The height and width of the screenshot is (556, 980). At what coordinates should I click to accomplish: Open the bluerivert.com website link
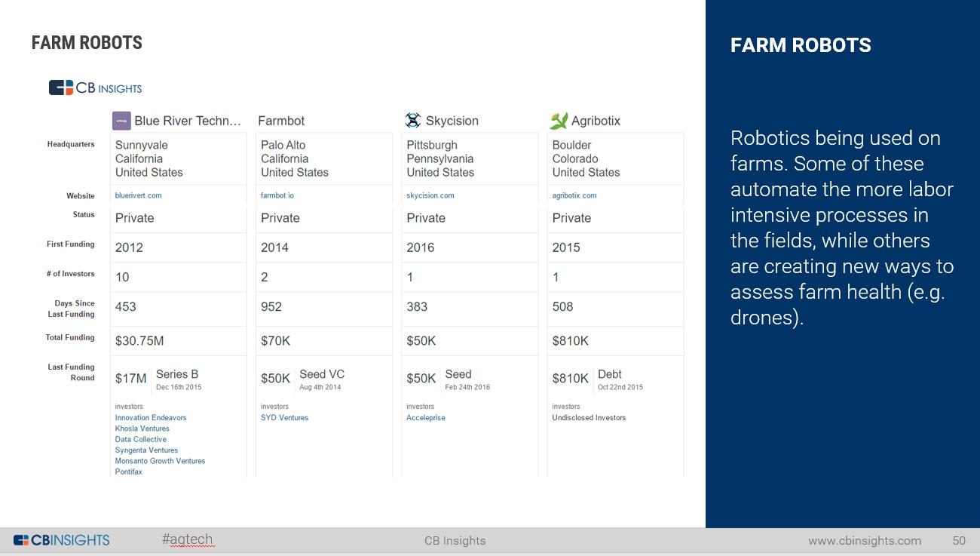tap(139, 195)
